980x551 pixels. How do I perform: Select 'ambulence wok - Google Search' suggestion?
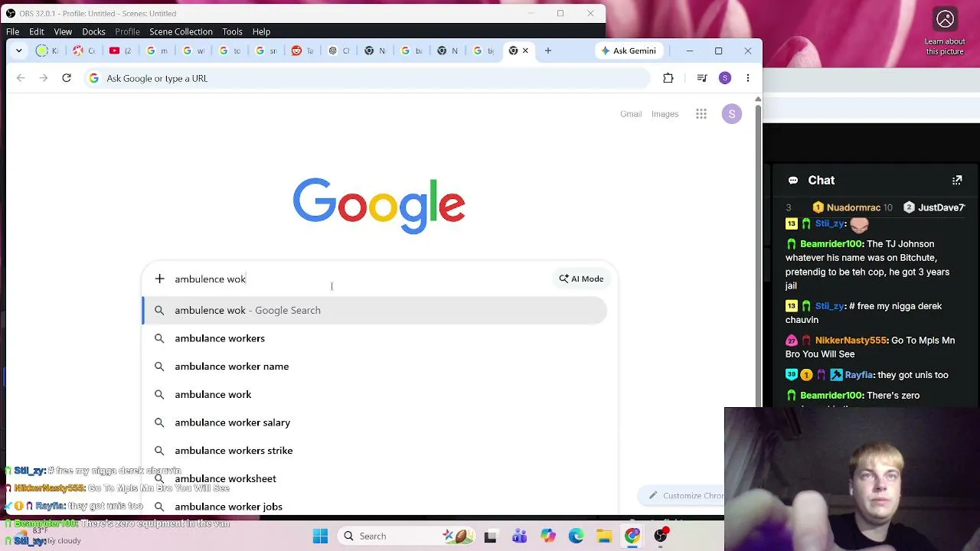(x=375, y=310)
